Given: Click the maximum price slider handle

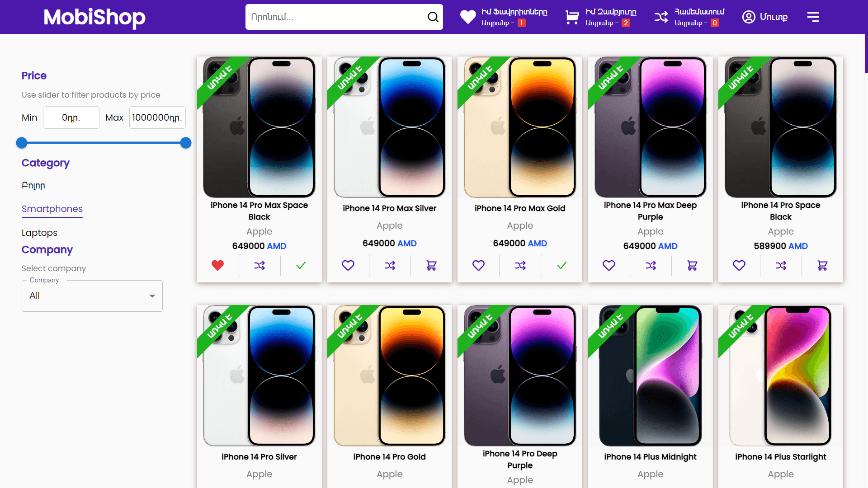Looking at the screenshot, I should (x=186, y=143).
